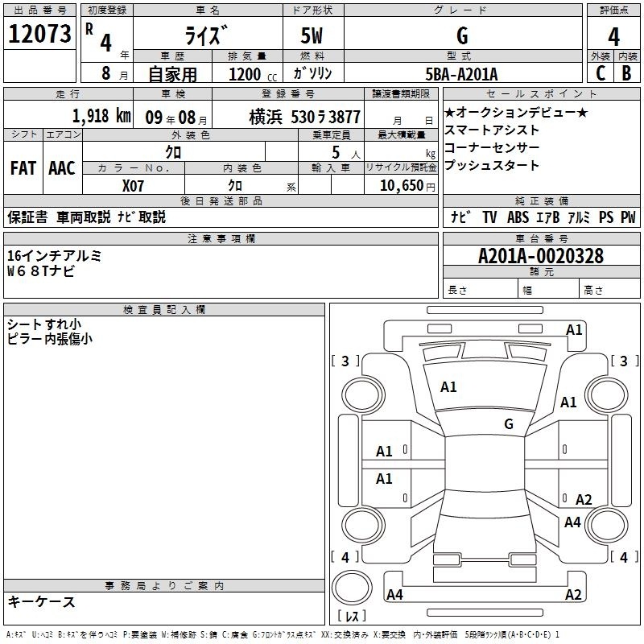Click the 1,918 km mileage field
644x644 pixels.
click(x=101, y=115)
